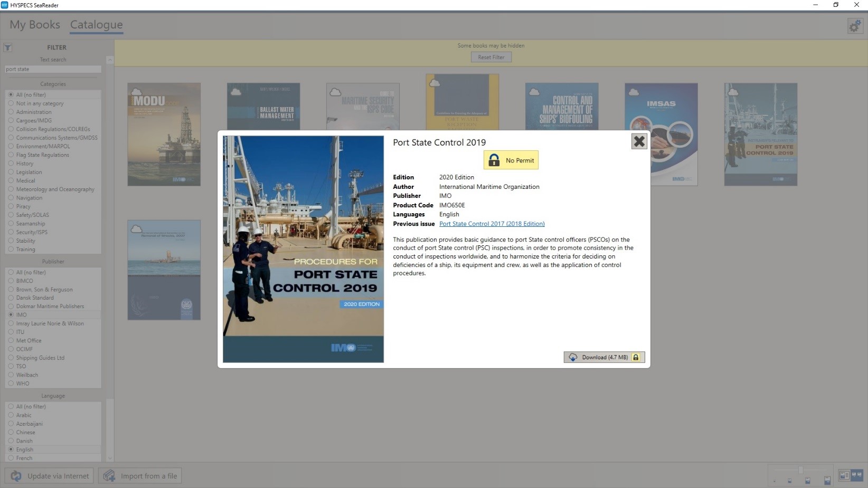The image size is (868, 488).
Task: Click the No Permit button
Action: (511, 160)
